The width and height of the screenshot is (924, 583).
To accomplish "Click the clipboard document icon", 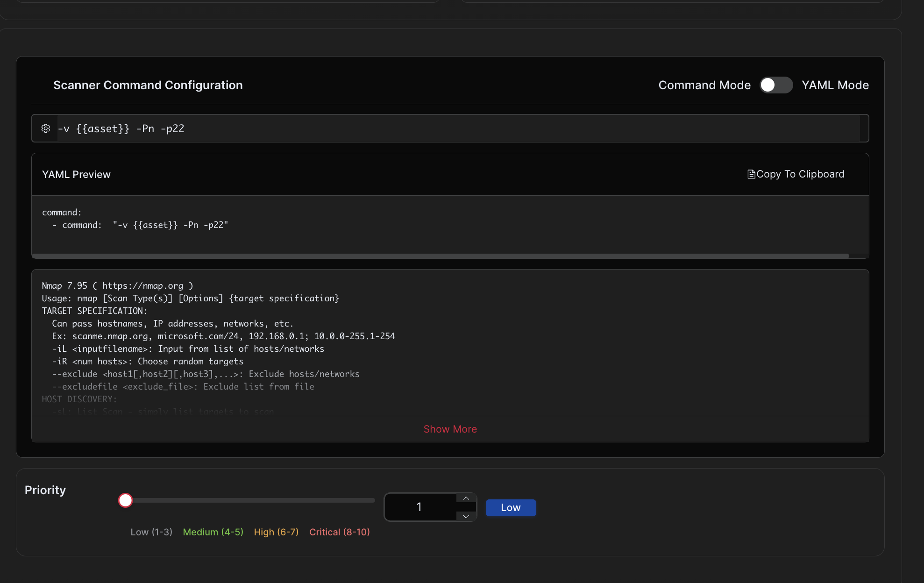I will click(751, 174).
